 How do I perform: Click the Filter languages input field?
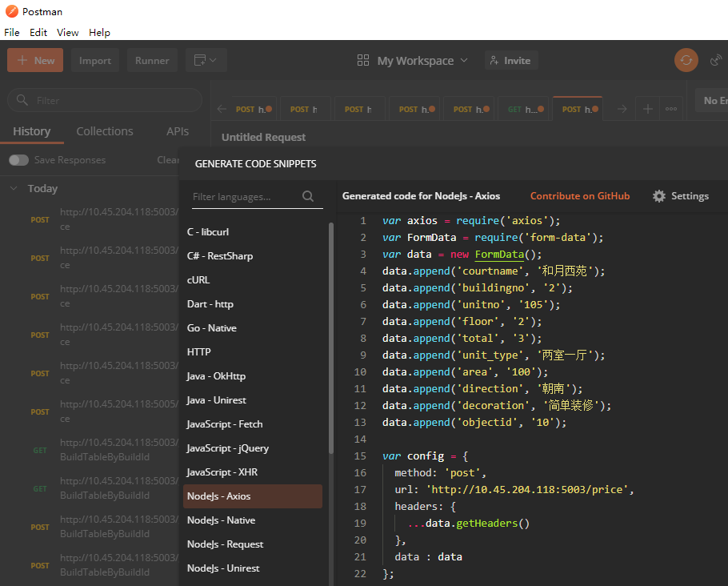tap(245, 197)
